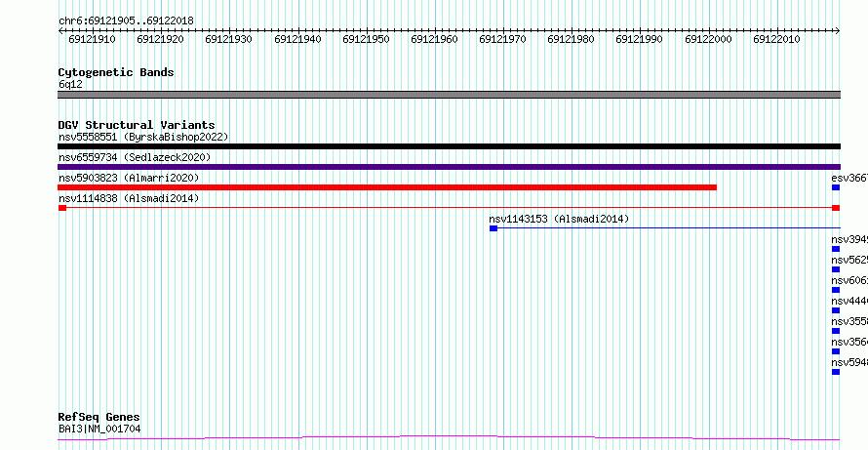The image size is (868, 450).
Task: Click the truncated nsv606 variant label
Action: pyautogui.click(x=849, y=280)
